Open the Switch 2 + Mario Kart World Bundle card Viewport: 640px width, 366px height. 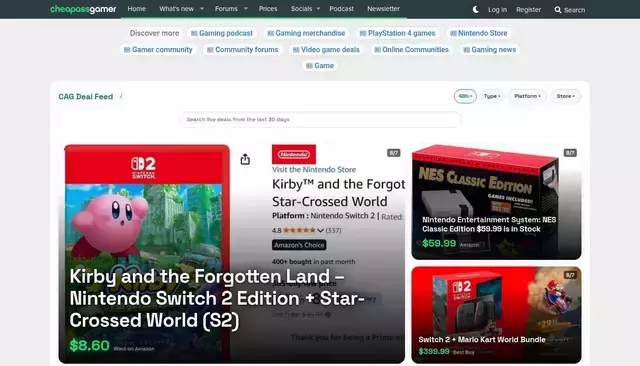pos(496,315)
